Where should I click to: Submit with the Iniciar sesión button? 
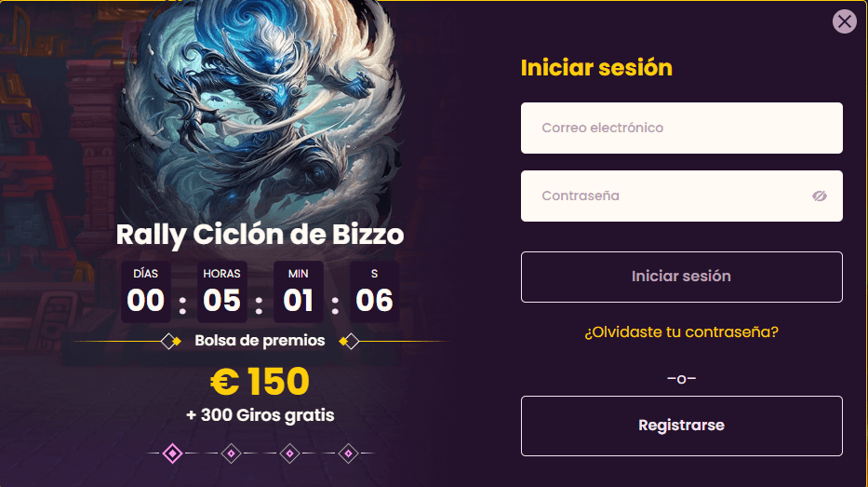click(681, 277)
